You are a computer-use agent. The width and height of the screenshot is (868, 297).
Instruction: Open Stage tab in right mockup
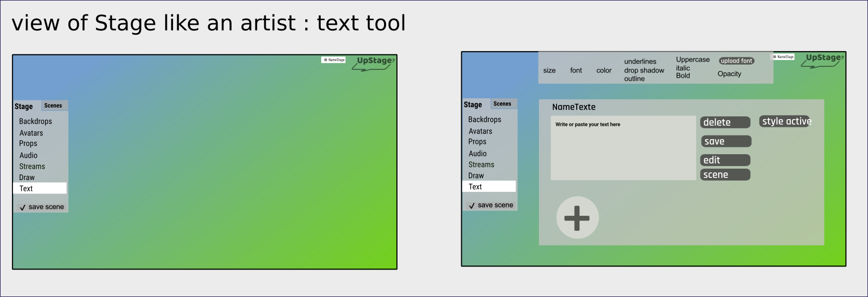[x=473, y=105]
